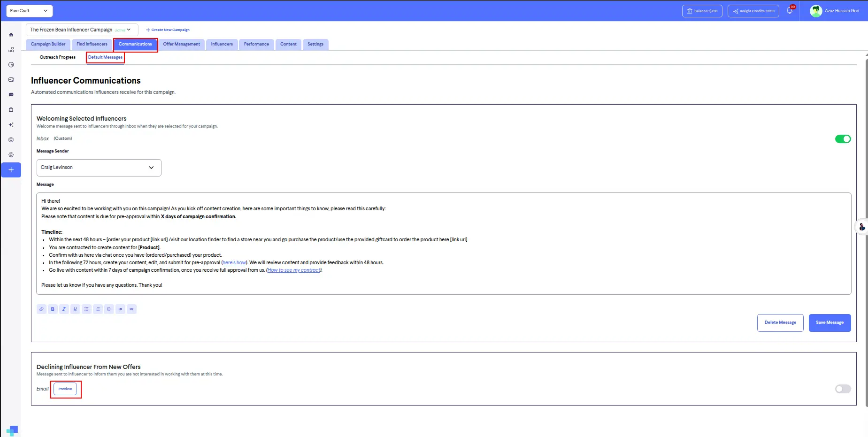The height and width of the screenshot is (437, 868).
Task: Click the Insight Credits button
Action: pos(753,11)
